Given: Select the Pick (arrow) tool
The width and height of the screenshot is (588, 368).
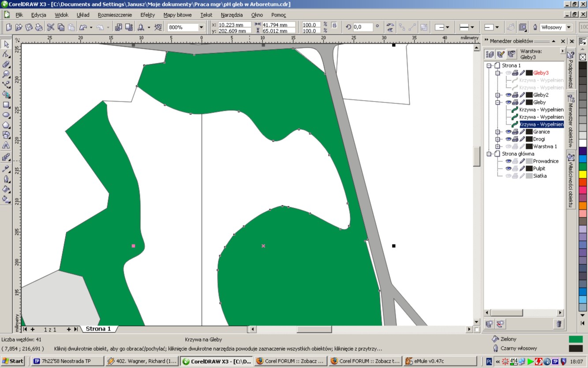Looking at the screenshot, I should point(6,44).
